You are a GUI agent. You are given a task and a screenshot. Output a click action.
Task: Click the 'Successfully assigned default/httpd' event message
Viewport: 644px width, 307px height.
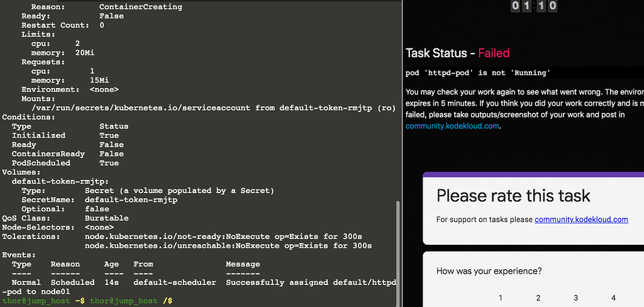pyautogui.click(x=311, y=282)
